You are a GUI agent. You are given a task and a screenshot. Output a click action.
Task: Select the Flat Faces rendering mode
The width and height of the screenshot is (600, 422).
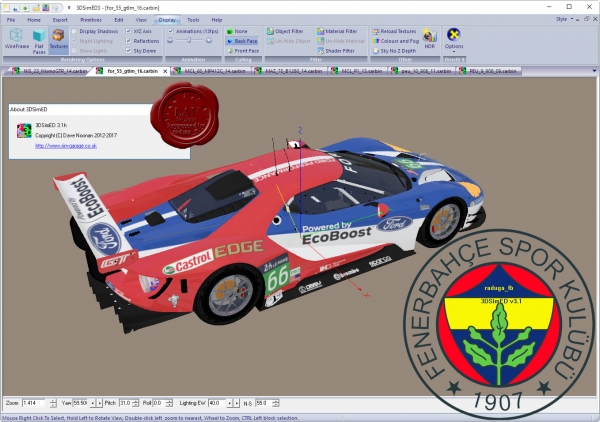[x=39, y=41]
